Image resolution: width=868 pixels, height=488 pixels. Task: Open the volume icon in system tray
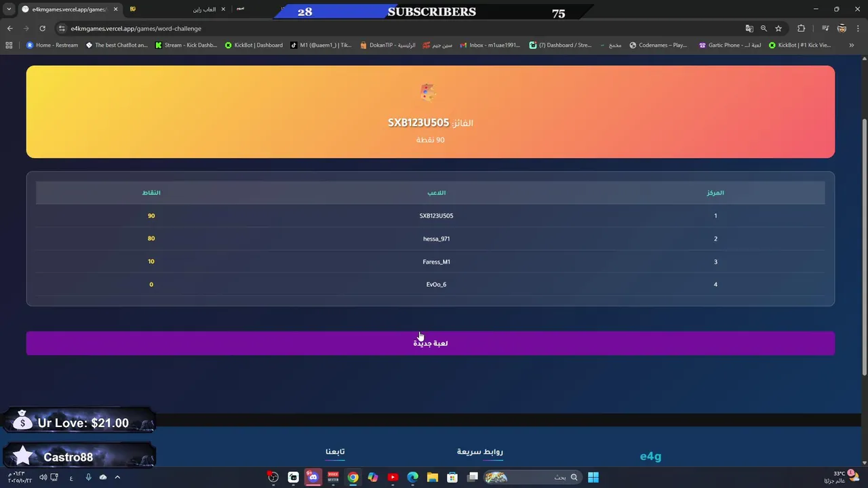tap(43, 477)
